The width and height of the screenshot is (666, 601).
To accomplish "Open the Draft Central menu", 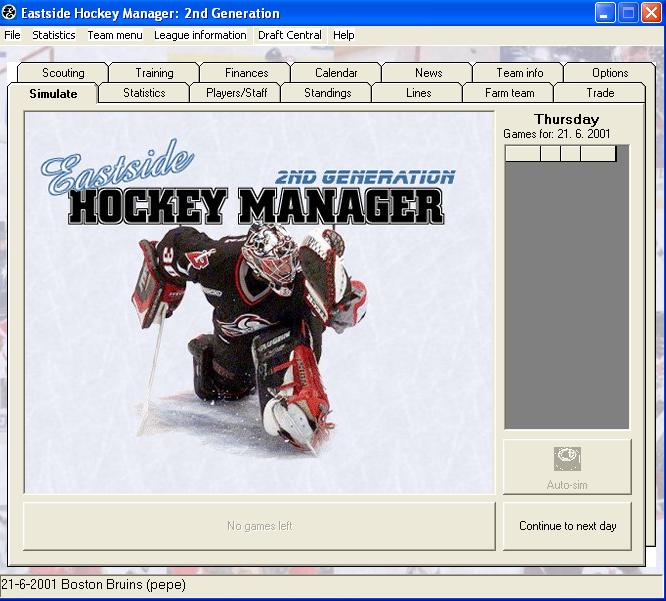I will (290, 35).
